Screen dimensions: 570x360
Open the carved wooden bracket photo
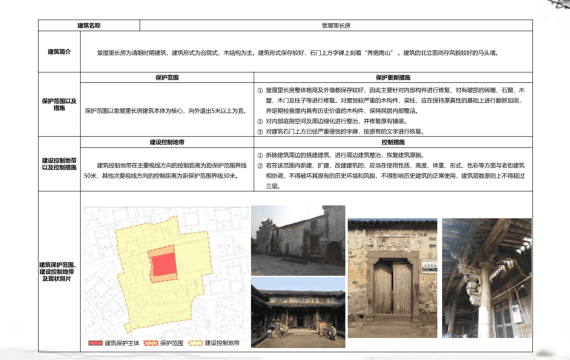tap(487, 278)
